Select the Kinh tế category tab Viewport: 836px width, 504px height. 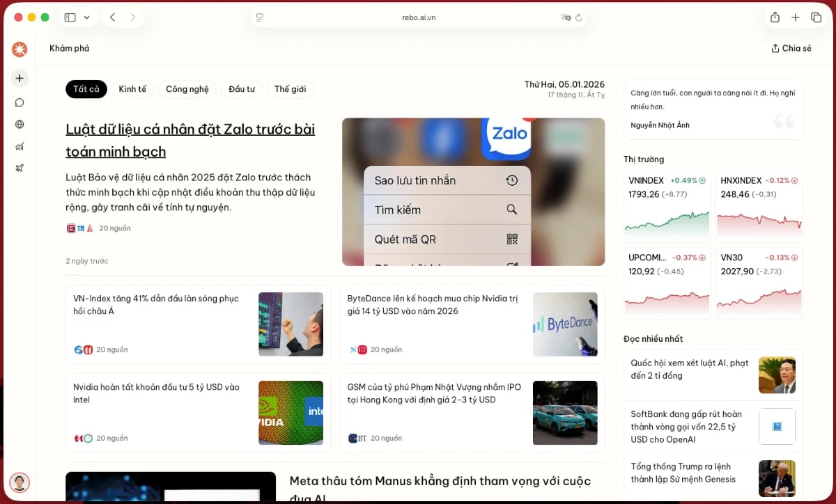tap(132, 89)
